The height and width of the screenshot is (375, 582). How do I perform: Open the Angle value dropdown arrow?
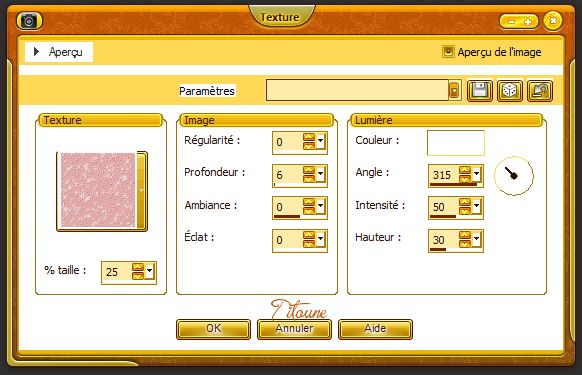[477, 174]
